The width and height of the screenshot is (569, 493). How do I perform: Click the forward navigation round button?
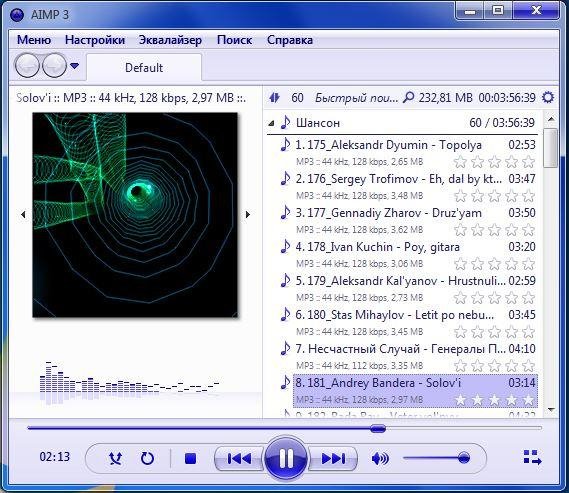pyautogui.click(x=54, y=66)
